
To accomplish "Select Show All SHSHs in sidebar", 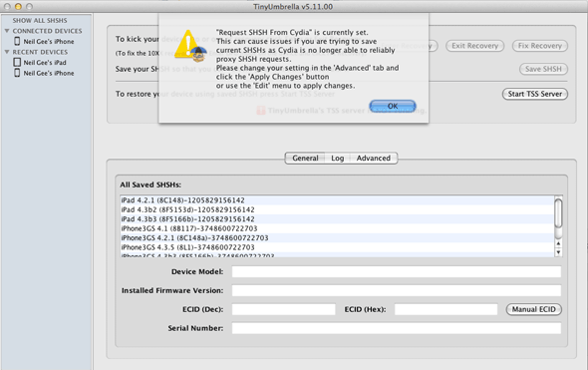I will [40, 20].
